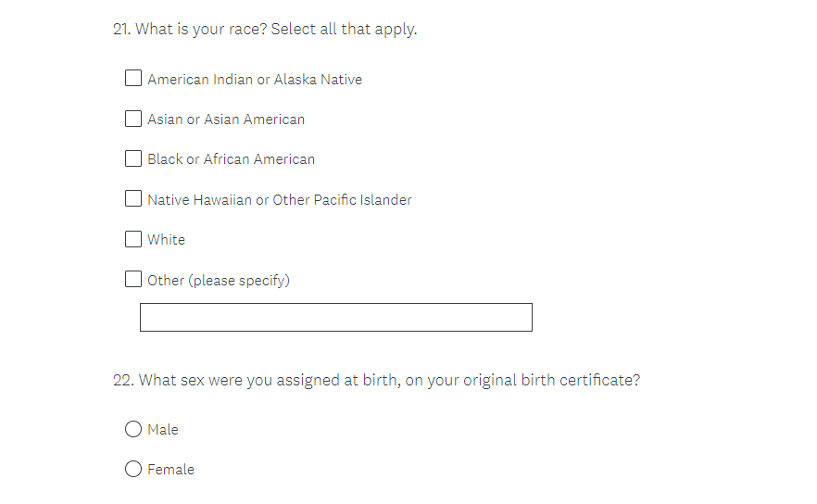Click the Other race specify text field
Viewport: 817px width, 504px height.
coord(335,317)
